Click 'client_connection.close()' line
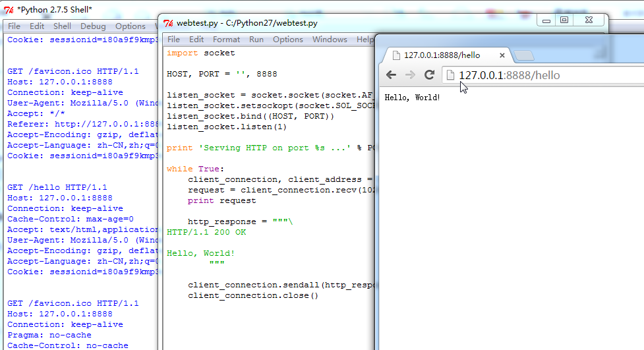644x350 pixels. point(253,295)
